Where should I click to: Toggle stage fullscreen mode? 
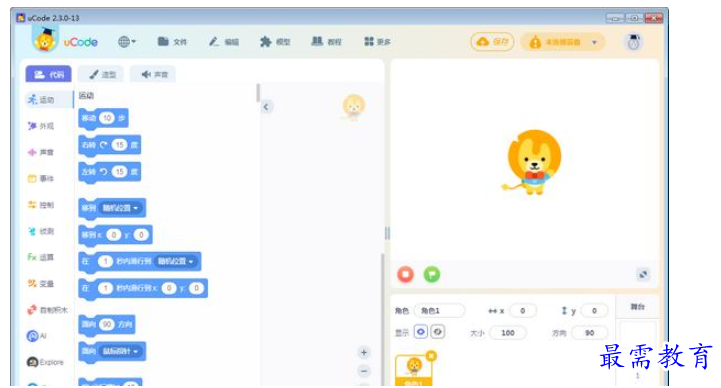643,274
